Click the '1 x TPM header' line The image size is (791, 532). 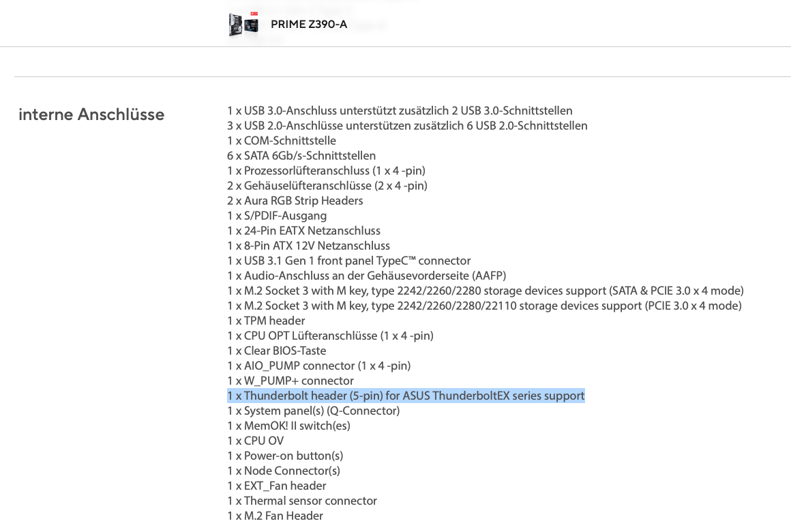coord(266,321)
